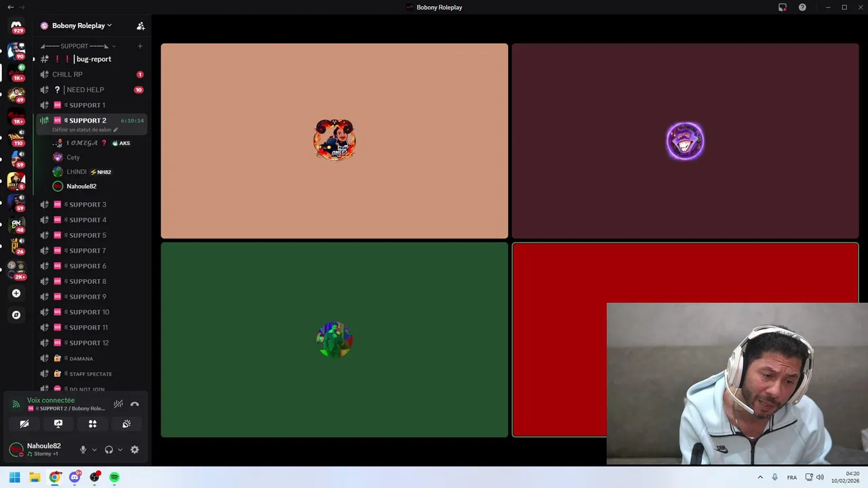Select user LHINDI in voice channel list
Viewport: 868px width, 488px height.
92,171
